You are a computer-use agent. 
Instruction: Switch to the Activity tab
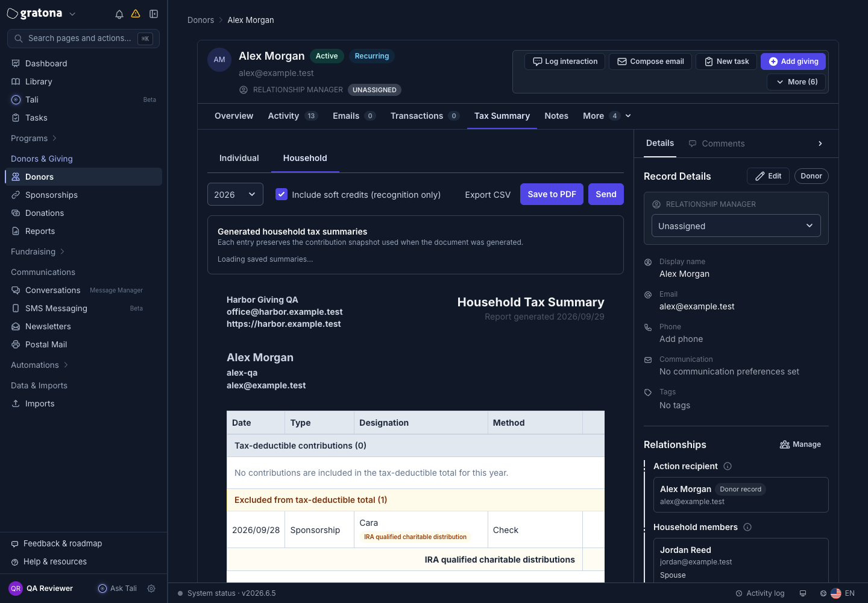[x=293, y=116]
